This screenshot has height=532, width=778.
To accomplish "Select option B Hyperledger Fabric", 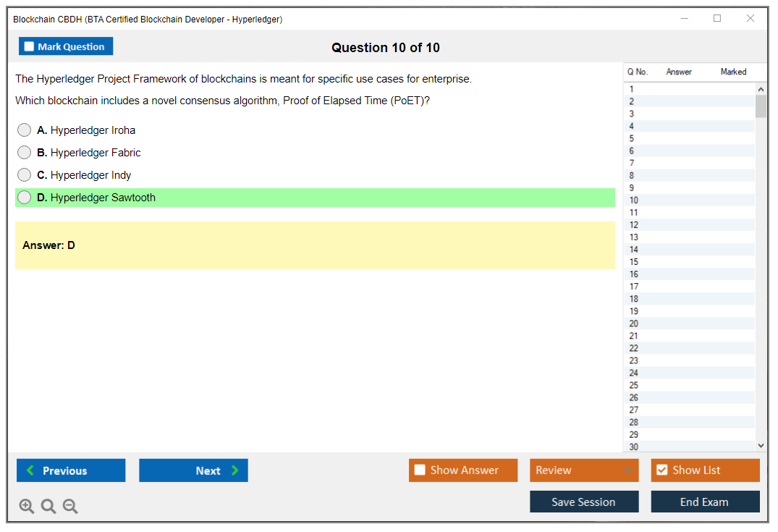I will tap(25, 153).
